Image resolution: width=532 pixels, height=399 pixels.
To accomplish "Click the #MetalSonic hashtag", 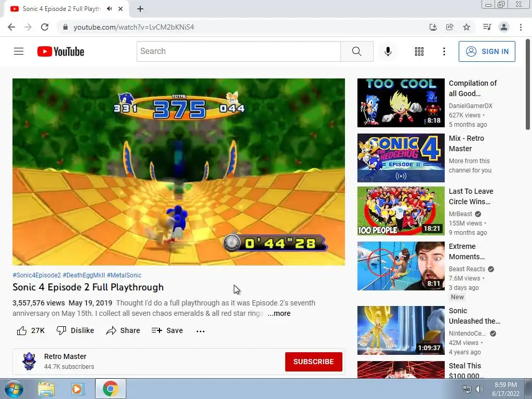I will (x=124, y=275).
